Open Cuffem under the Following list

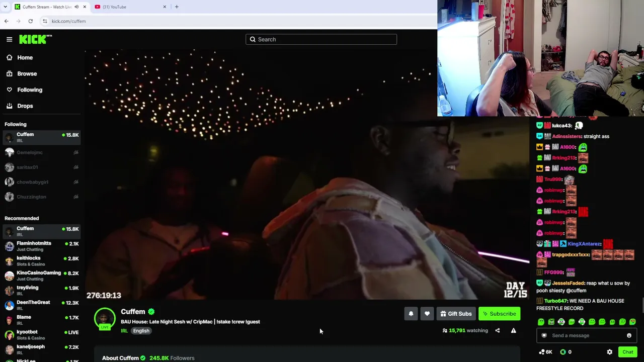[x=41, y=137]
